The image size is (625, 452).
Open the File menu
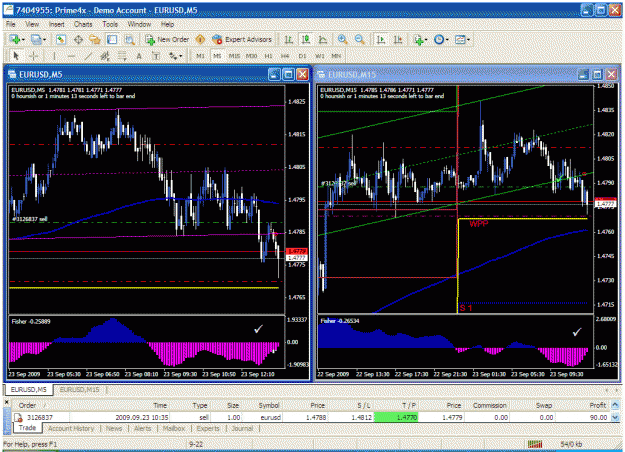[x=11, y=24]
